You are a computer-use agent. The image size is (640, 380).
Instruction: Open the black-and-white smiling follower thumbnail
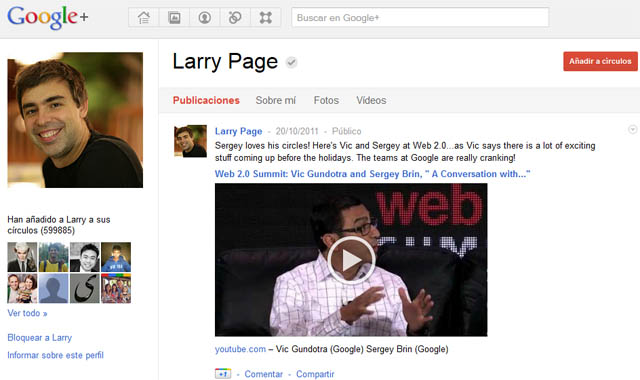click(85, 257)
